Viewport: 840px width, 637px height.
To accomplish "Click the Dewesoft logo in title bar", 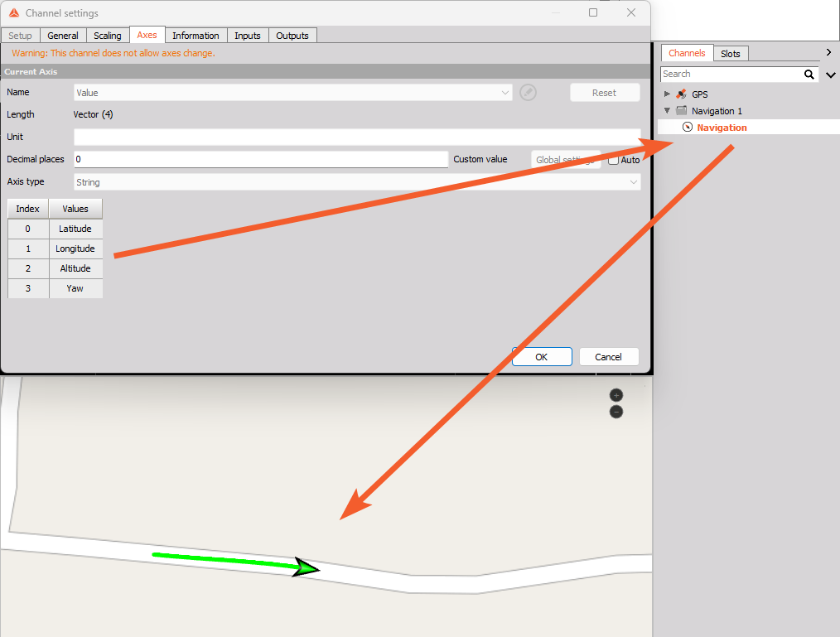I will pyautogui.click(x=14, y=13).
